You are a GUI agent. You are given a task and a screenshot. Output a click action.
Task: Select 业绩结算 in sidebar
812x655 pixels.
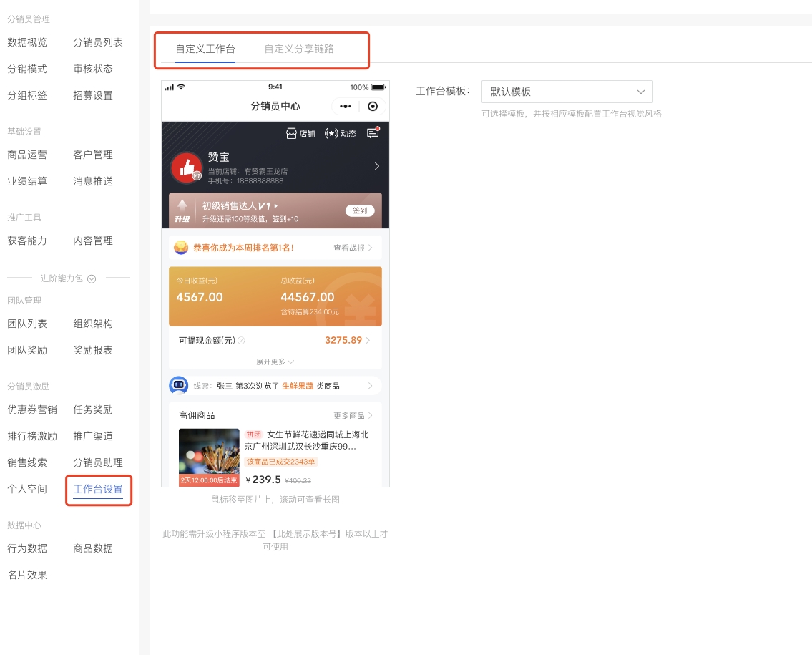click(27, 181)
